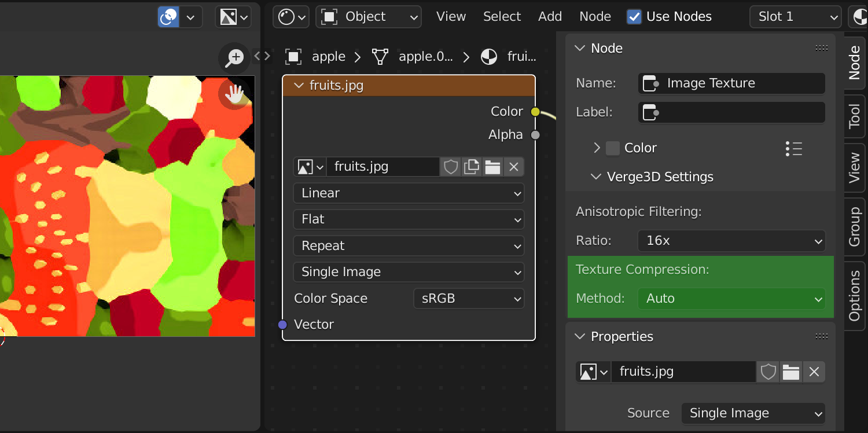Collapse the Properties panel

point(580,336)
